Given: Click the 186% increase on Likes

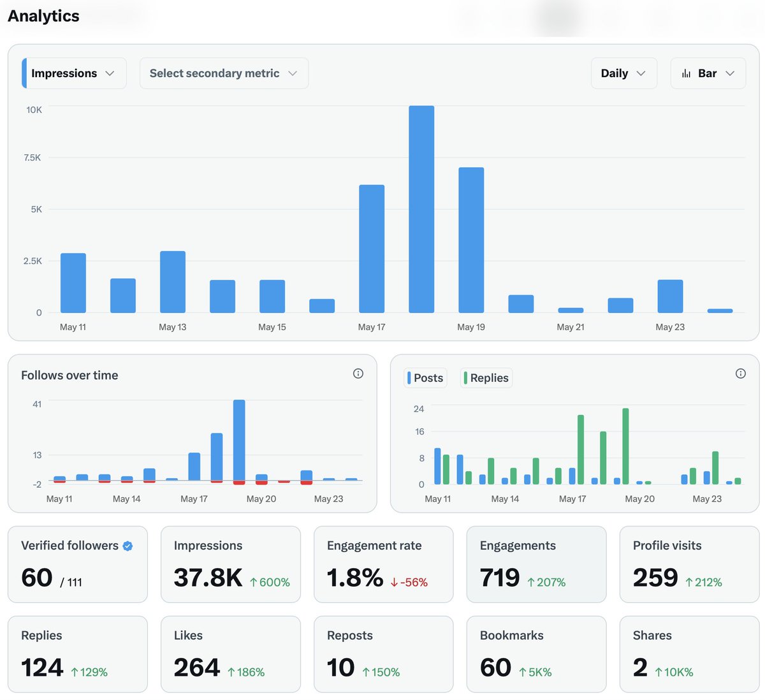Looking at the screenshot, I should point(246,672).
